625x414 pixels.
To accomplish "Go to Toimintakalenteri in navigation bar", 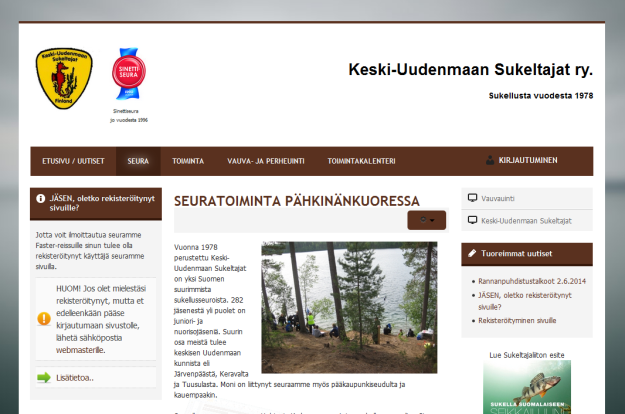I will [x=361, y=161].
